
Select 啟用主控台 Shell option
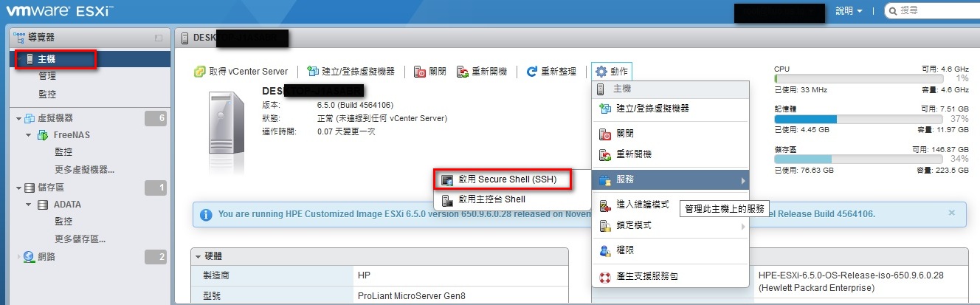[x=503, y=199]
